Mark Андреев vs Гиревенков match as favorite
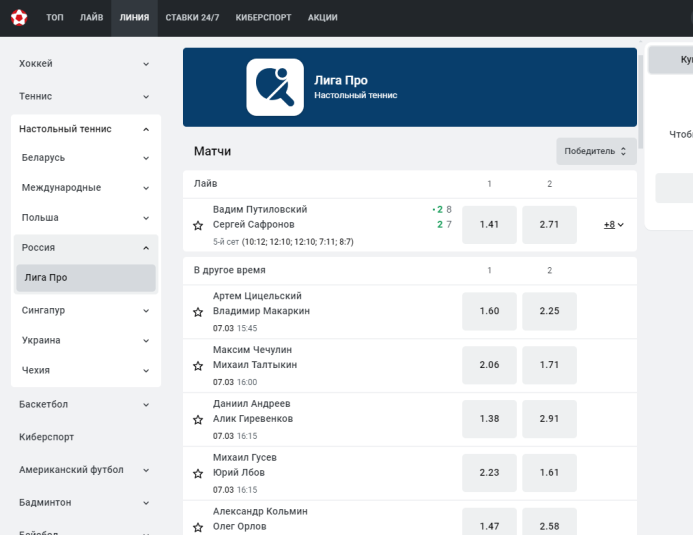This screenshot has height=535, width=693. [198, 420]
